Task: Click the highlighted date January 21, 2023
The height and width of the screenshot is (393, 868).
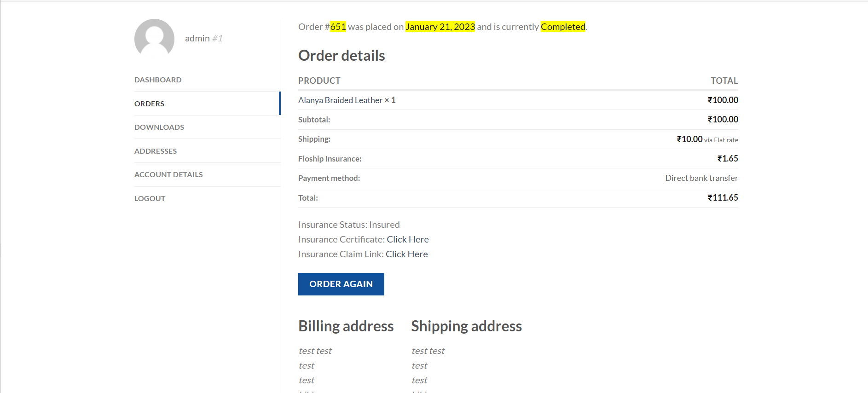Action: pos(440,27)
